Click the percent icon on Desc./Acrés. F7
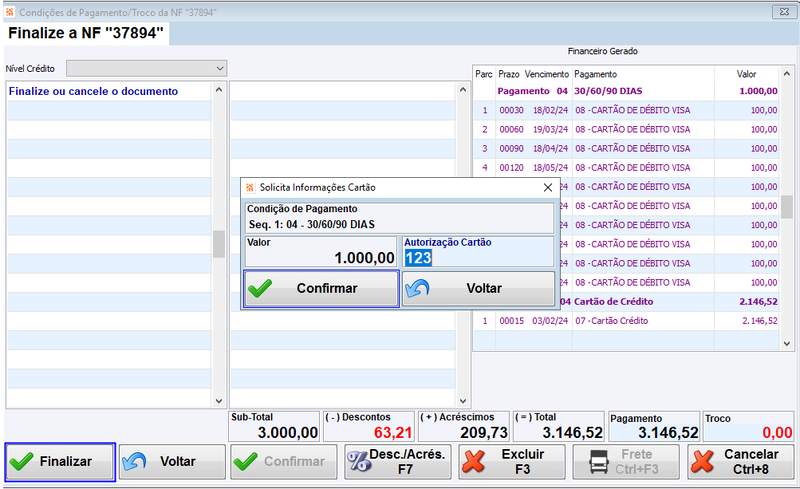This screenshot has height=489, width=800. (x=359, y=461)
